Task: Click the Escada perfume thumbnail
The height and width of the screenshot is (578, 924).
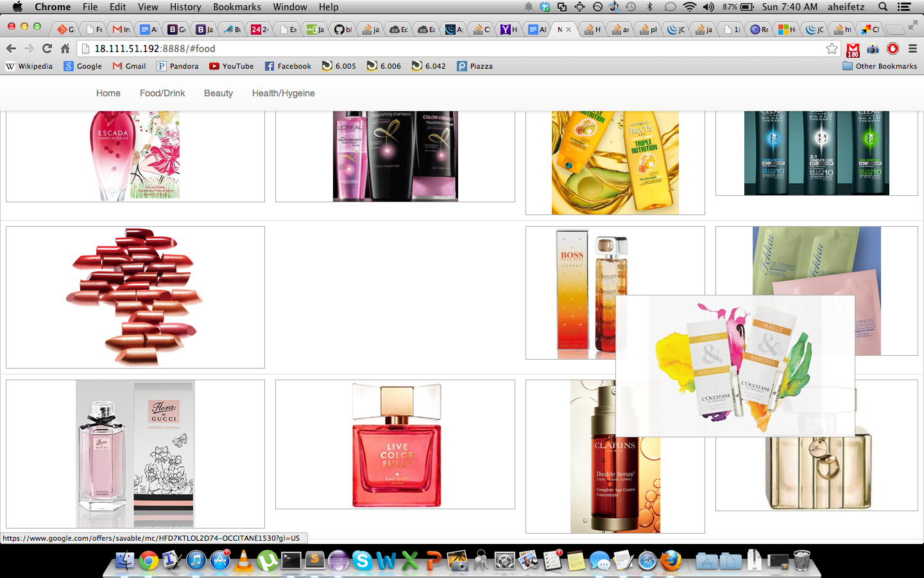Action: pos(135,155)
